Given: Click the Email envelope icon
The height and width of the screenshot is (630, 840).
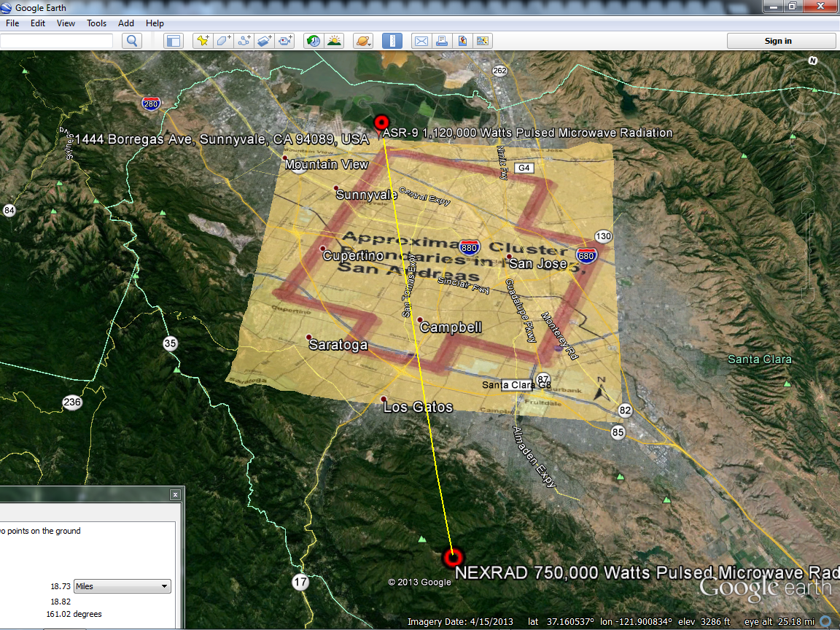Looking at the screenshot, I should [421, 41].
